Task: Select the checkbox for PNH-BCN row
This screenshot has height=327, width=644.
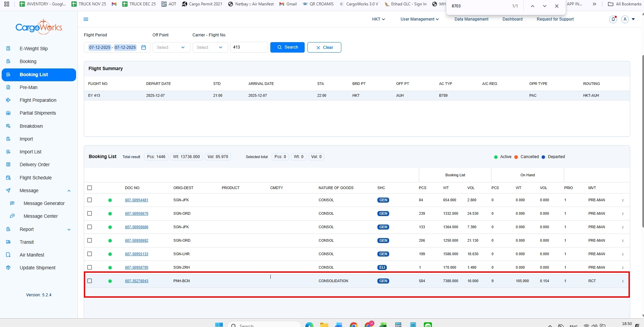Action: [x=90, y=281]
